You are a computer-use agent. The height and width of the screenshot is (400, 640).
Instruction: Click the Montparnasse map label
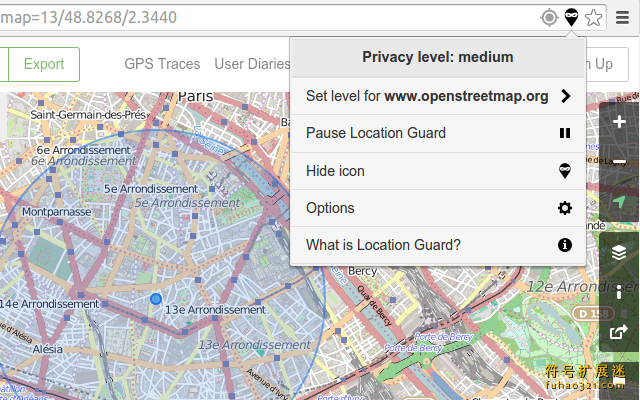pos(57,212)
